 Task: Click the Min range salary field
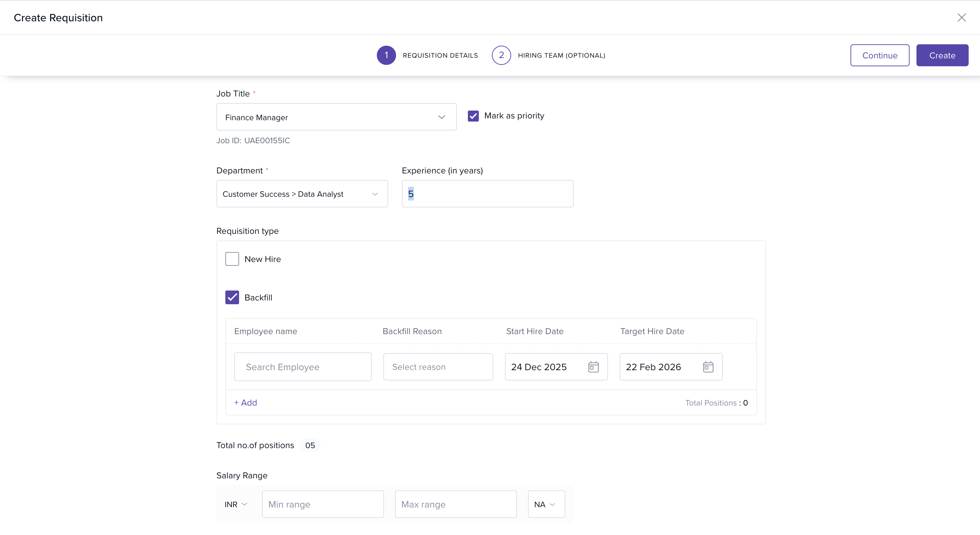pyautogui.click(x=323, y=504)
